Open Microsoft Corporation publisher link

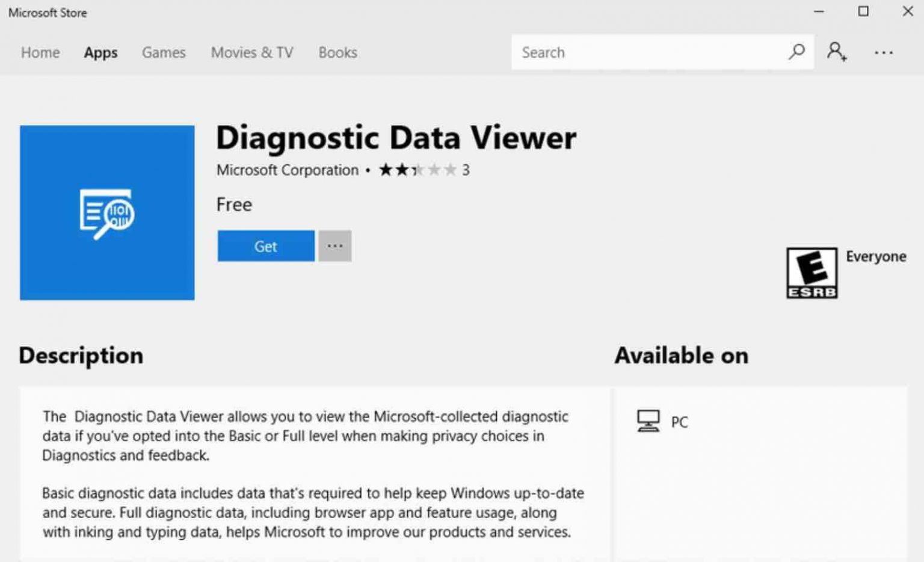pyautogui.click(x=287, y=170)
